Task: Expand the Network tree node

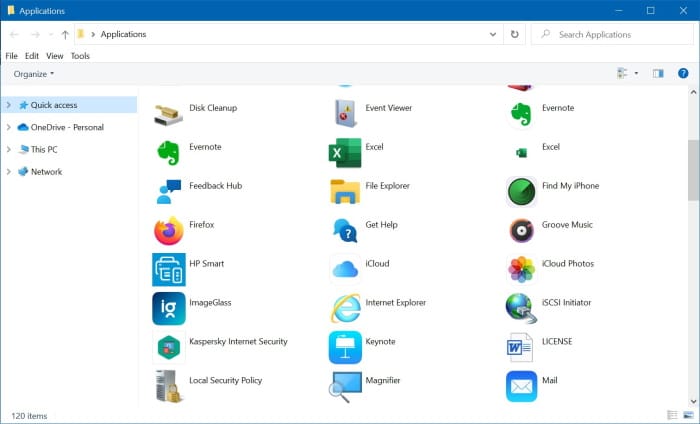Action: (x=8, y=171)
